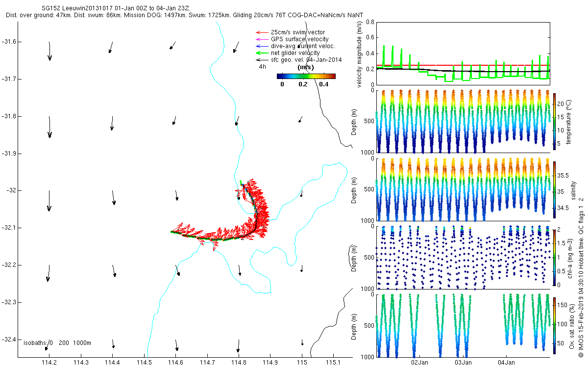This screenshot has width=588, height=368.
Task: Click longitude tick '115' on the map axis
Action: (302, 362)
